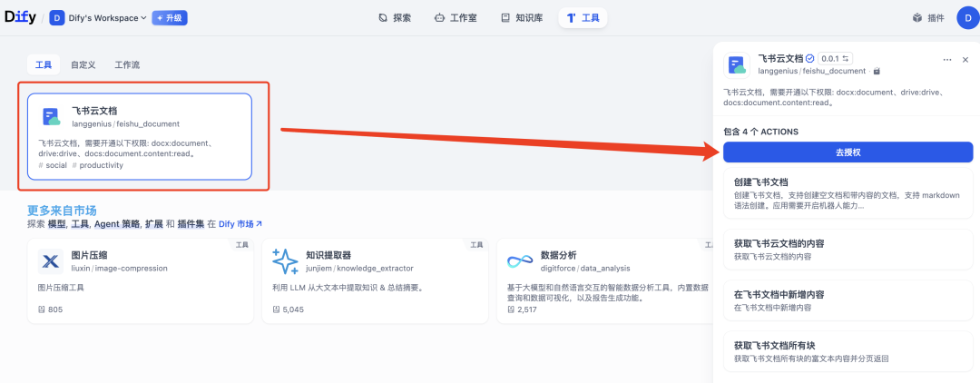Select the 工具 sub-tab

click(44, 65)
